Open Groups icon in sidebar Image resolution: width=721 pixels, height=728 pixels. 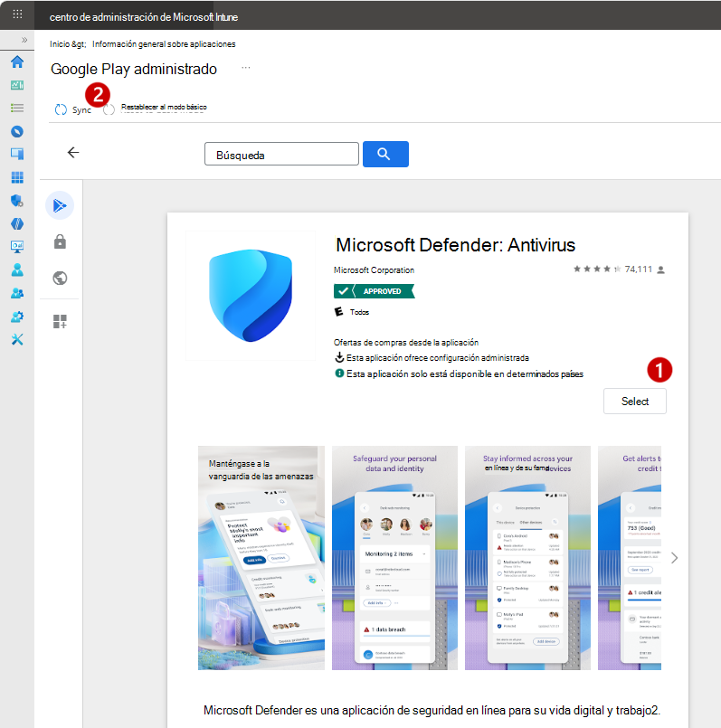tap(17, 293)
